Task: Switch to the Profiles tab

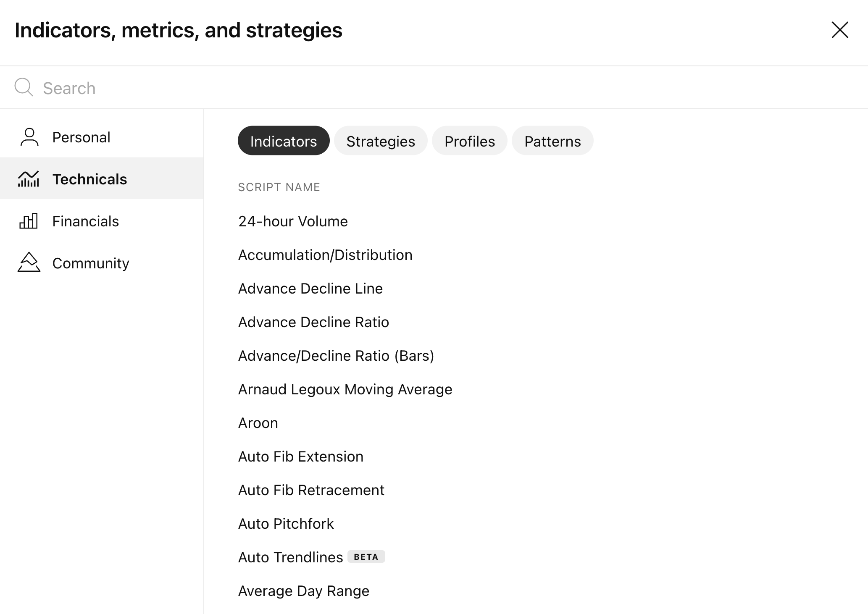Action: 469,141
